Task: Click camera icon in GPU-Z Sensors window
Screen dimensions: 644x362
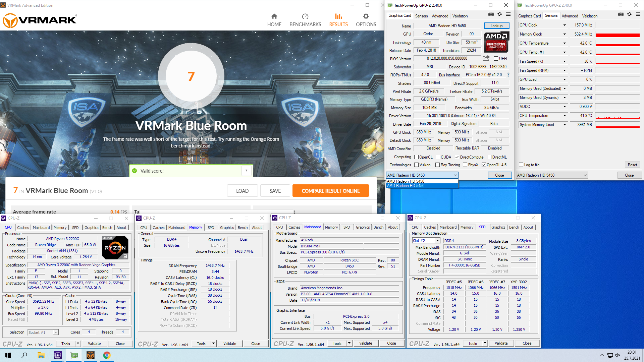Action: coord(621,14)
